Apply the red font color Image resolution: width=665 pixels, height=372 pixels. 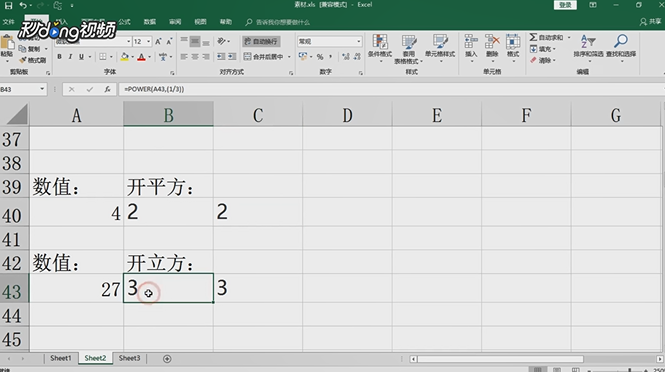pos(142,56)
